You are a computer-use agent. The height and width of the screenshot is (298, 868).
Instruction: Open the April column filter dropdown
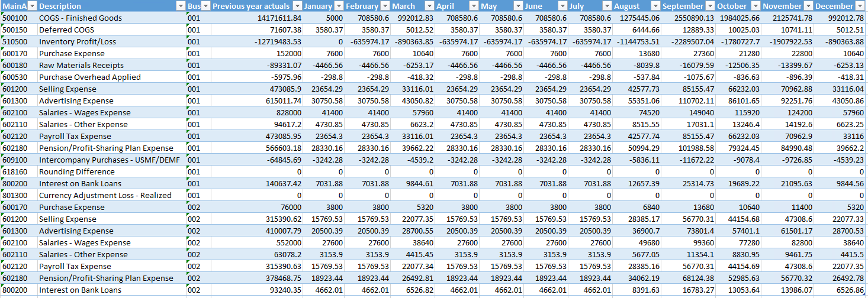coord(474,6)
